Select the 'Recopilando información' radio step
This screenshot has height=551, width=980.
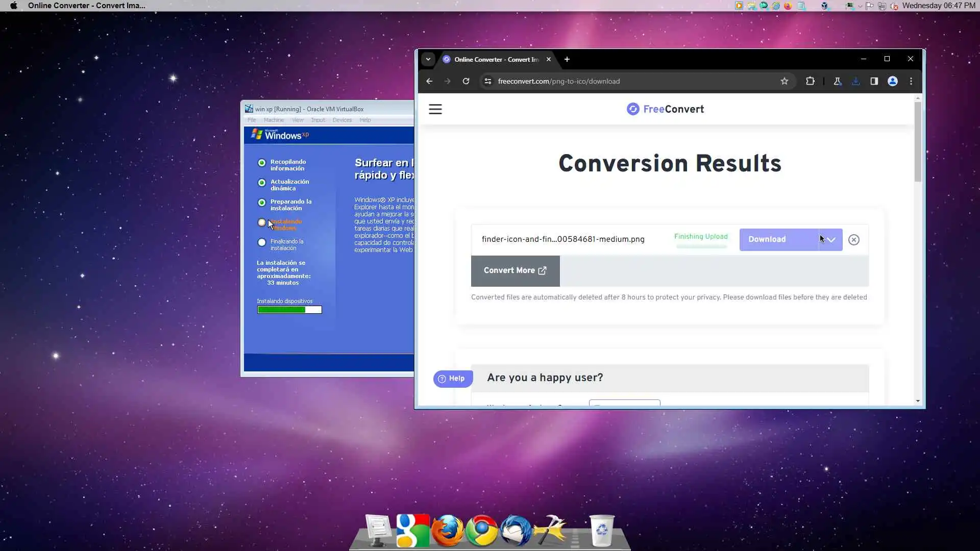(x=262, y=163)
